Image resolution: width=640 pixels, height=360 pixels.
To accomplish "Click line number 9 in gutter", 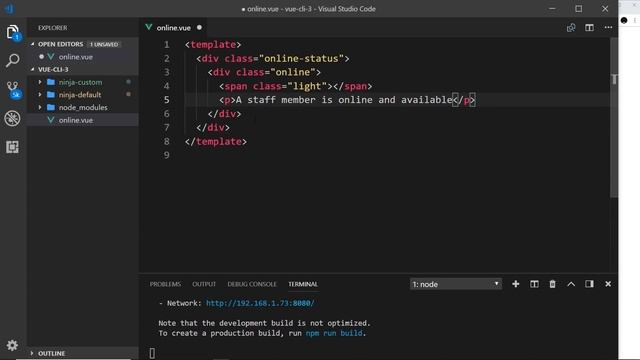I will pyautogui.click(x=167, y=156).
